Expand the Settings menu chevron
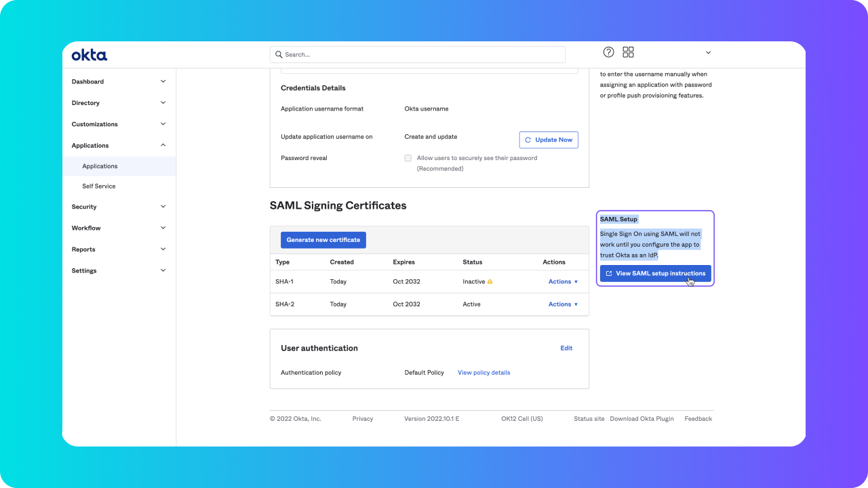Image resolution: width=868 pixels, height=488 pixels. [x=163, y=270]
